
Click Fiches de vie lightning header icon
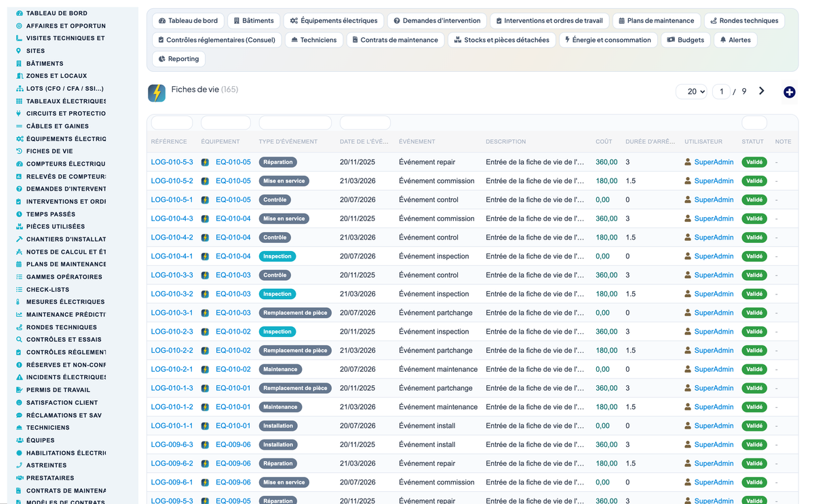coord(157,93)
